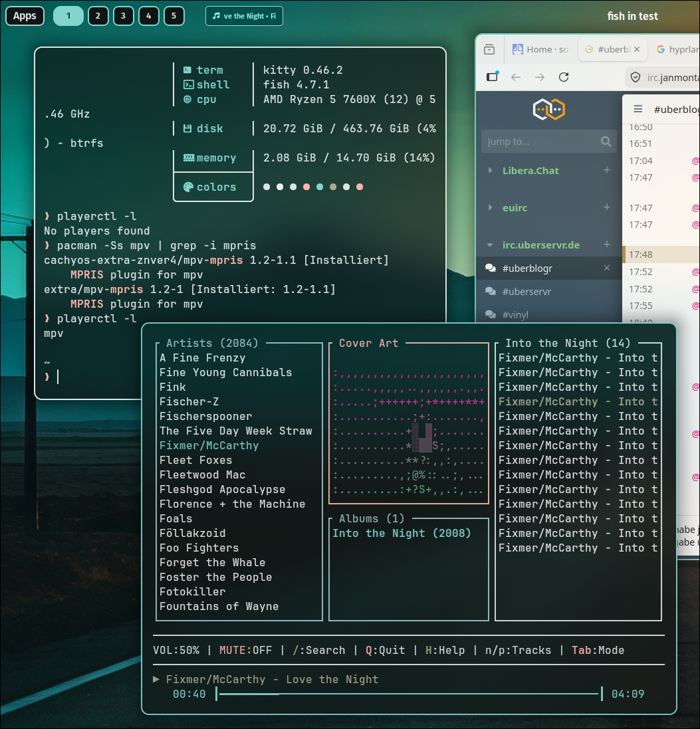The image size is (700, 729).
Task: Click The Lounge logo in sidebar
Action: (x=549, y=109)
